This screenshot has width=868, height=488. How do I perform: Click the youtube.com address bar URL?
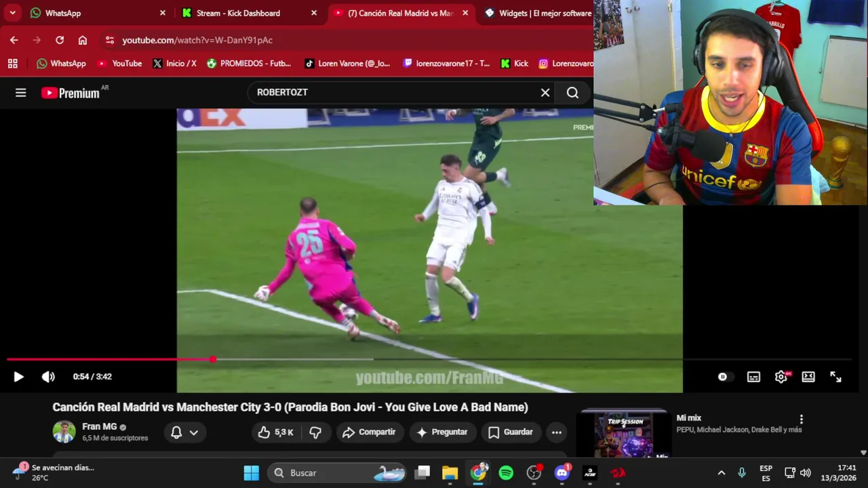coord(197,40)
